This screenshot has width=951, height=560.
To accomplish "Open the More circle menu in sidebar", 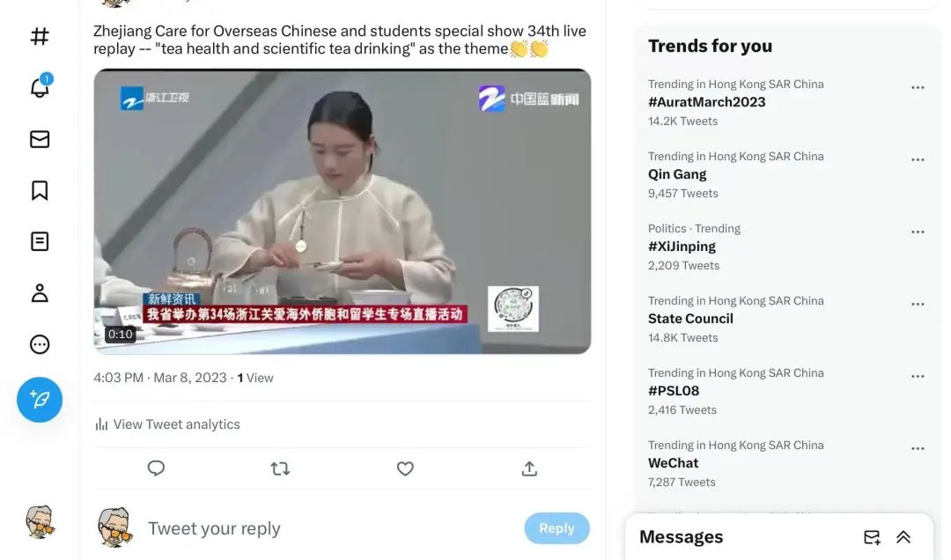I will point(40,344).
